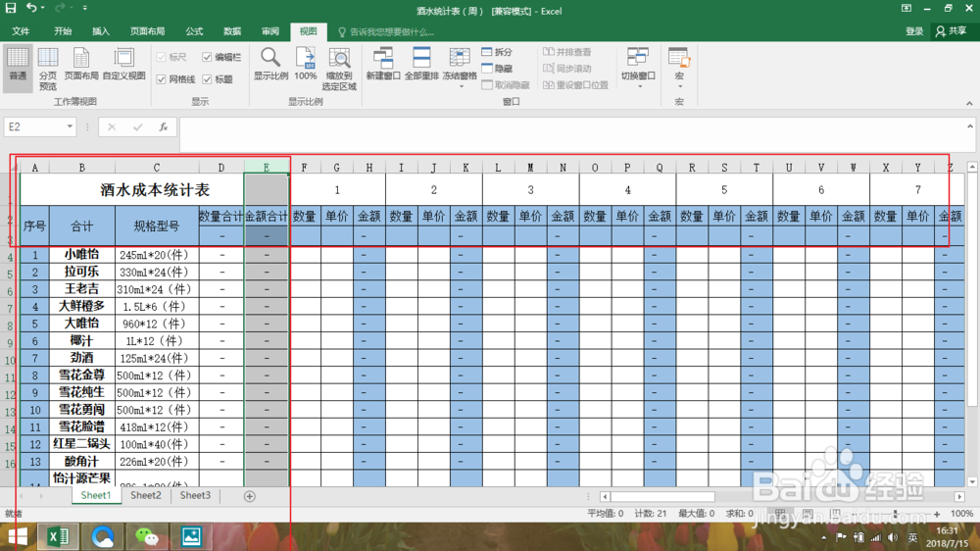Open the Quick Access Toolbar customize dropdown
This screenshot has width=980, height=551.
pyautogui.click(x=85, y=8)
